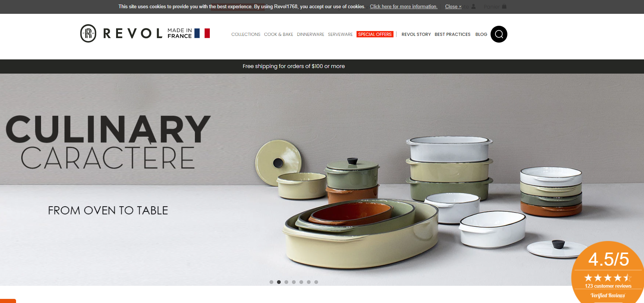This screenshot has height=303, width=644.
Task: Click the Special Offers red button
Action: 375,34
